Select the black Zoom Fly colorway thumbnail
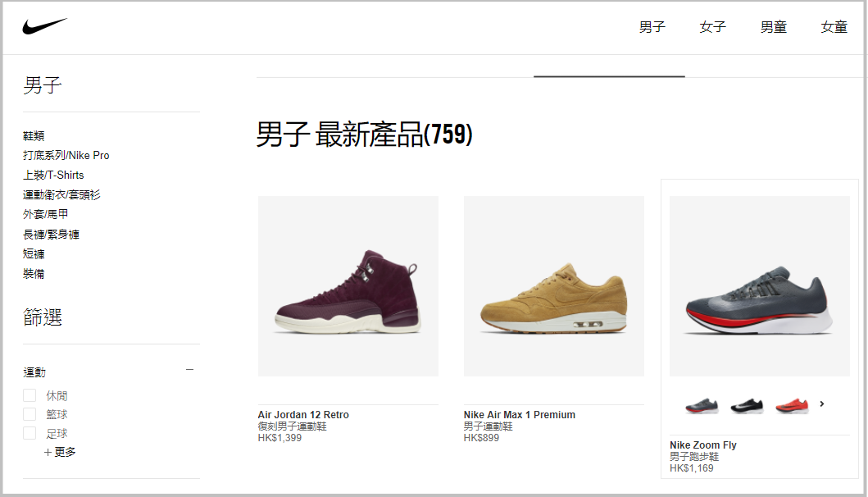The image size is (868, 497). click(x=747, y=405)
